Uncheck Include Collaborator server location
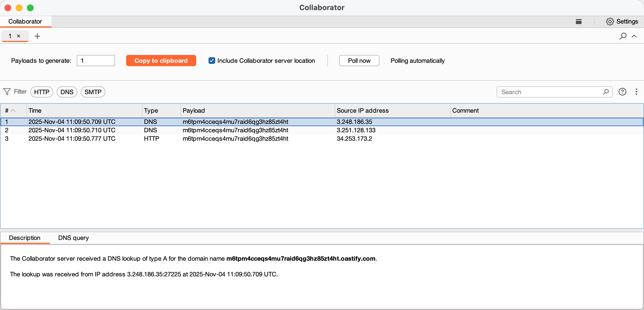 212,61
